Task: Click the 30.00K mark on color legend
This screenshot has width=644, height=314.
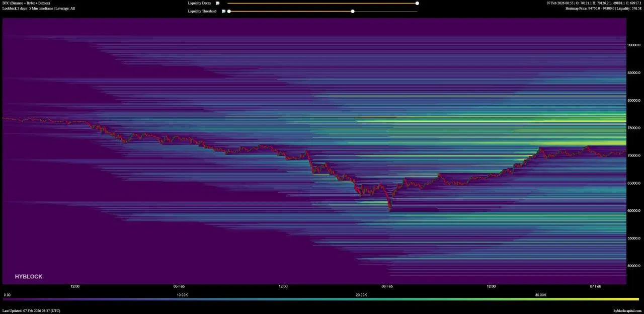Action: point(541,295)
